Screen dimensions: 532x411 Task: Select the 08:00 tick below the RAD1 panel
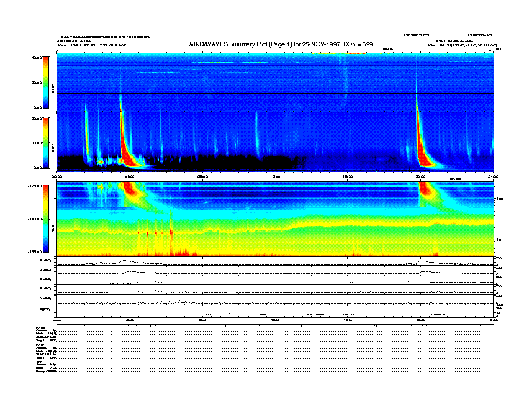(x=202, y=177)
